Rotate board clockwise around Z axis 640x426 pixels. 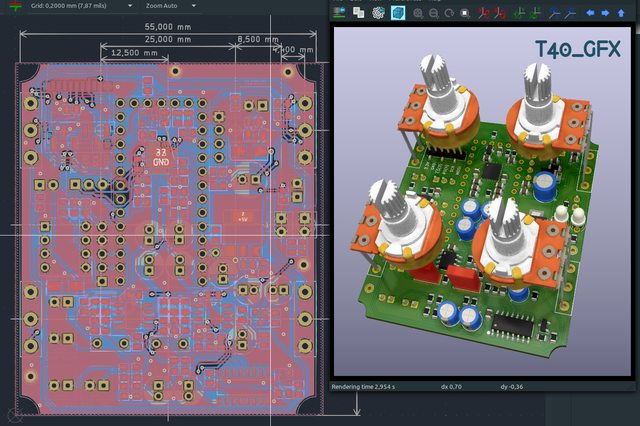pos(555,13)
